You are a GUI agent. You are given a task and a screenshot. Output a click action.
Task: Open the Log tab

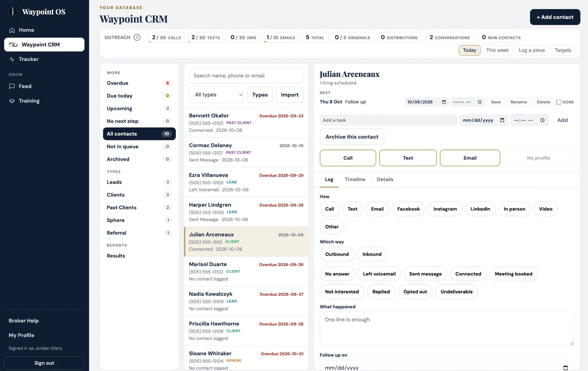tap(329, 179)
